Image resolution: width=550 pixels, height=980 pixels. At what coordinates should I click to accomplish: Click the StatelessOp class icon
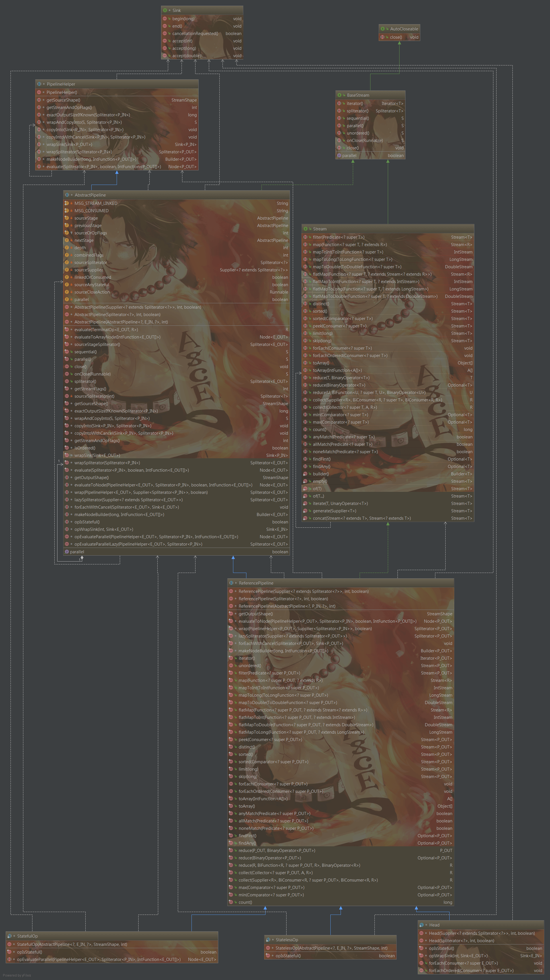coord(268,940)
